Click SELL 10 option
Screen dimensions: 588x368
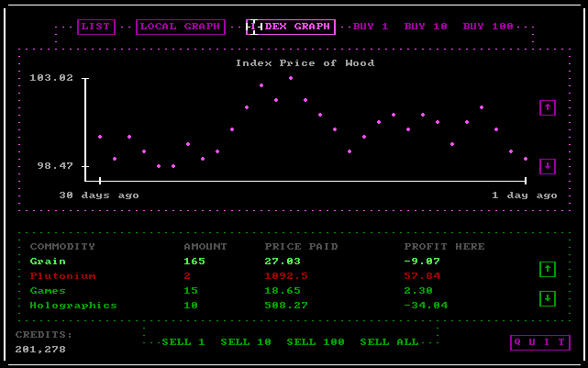246,342
